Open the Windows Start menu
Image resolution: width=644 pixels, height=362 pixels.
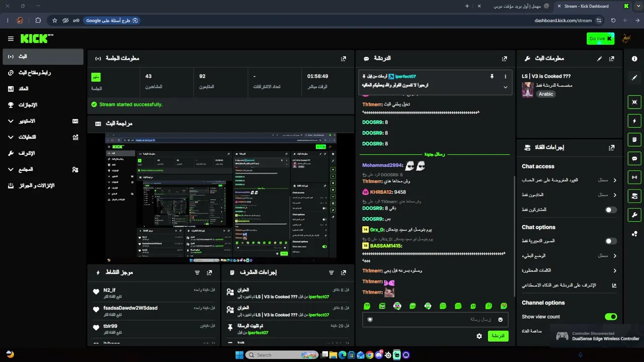(x=239, y=355)
